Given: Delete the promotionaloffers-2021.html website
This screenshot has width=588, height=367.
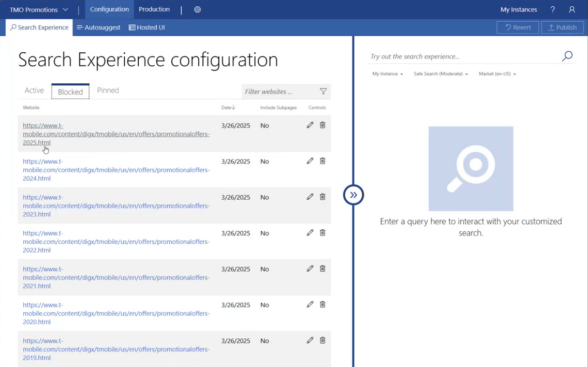Looking at the screenshot, I should [322, 269].
